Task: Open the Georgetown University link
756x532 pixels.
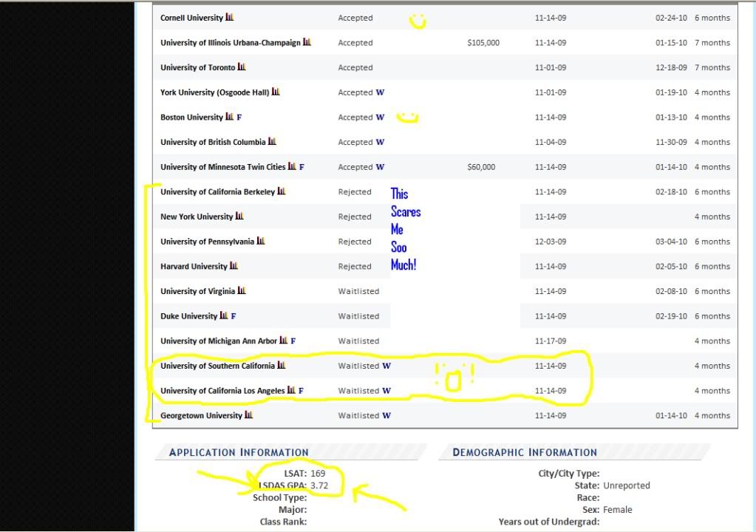Action: pyautogui.click(x=202, y=415)
